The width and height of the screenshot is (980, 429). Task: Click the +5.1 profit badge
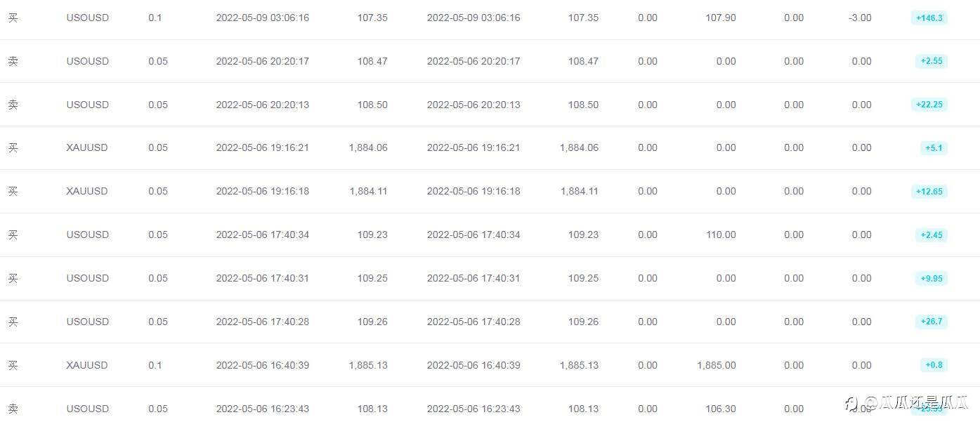tap(934, 148)
